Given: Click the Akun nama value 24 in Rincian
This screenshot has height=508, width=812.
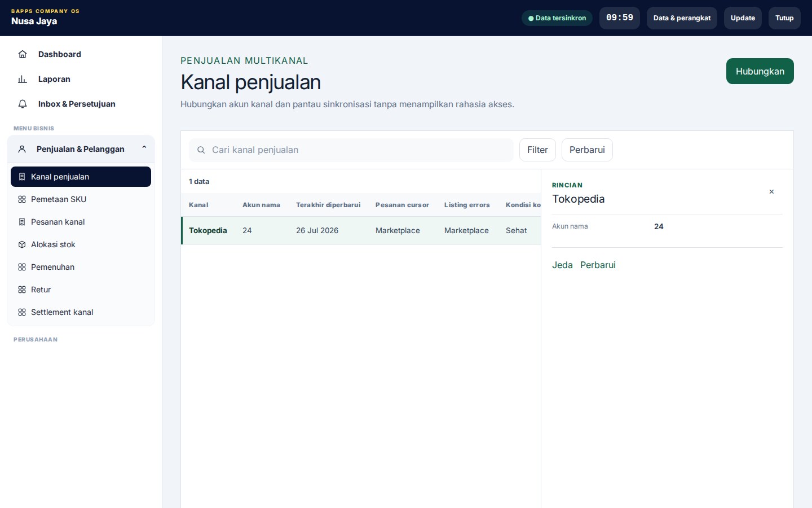Looking at the screenshot, I should tap(659, 226).
